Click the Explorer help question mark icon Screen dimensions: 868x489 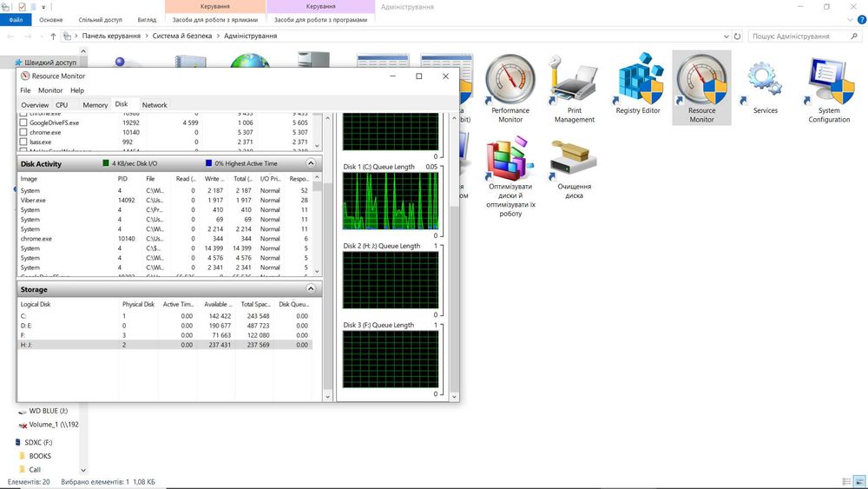(x=861, y=20)
